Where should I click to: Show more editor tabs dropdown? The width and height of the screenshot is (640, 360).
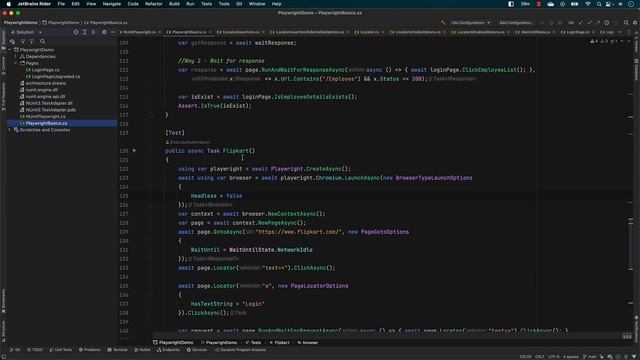[x=620, y=32]
